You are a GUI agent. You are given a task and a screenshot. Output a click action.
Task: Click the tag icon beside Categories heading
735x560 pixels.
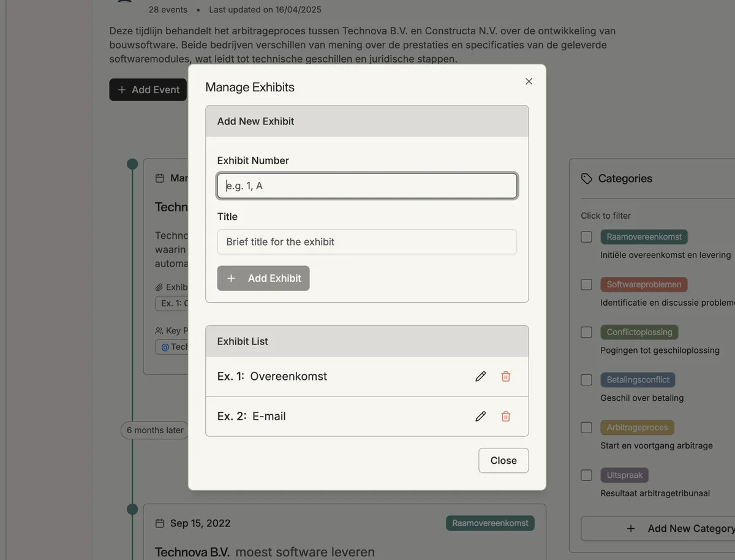[586, 178]
